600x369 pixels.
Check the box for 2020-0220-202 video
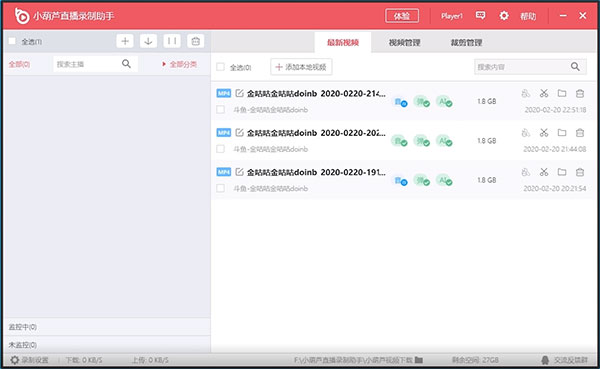220,149
